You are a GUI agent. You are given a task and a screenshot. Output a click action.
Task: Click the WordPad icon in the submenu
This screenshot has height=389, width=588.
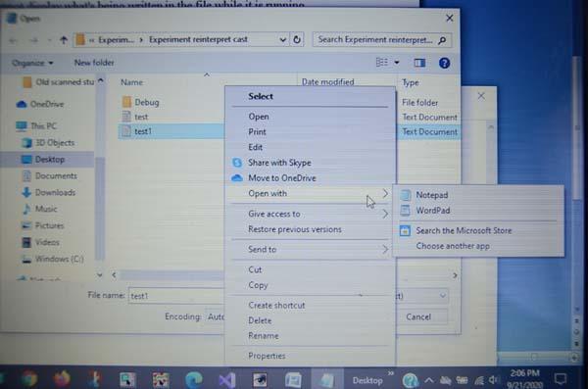click(x=405, y=211)
